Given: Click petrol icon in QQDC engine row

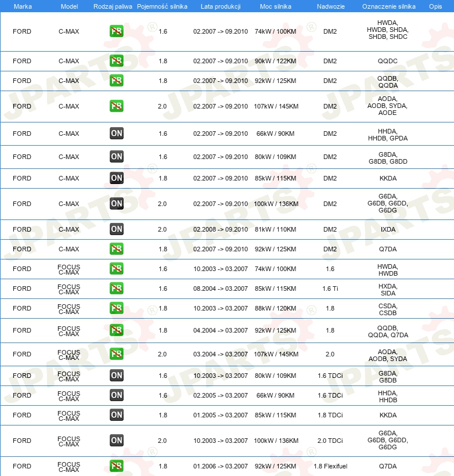Looking at the screenshot, I should tap(117, 61).
